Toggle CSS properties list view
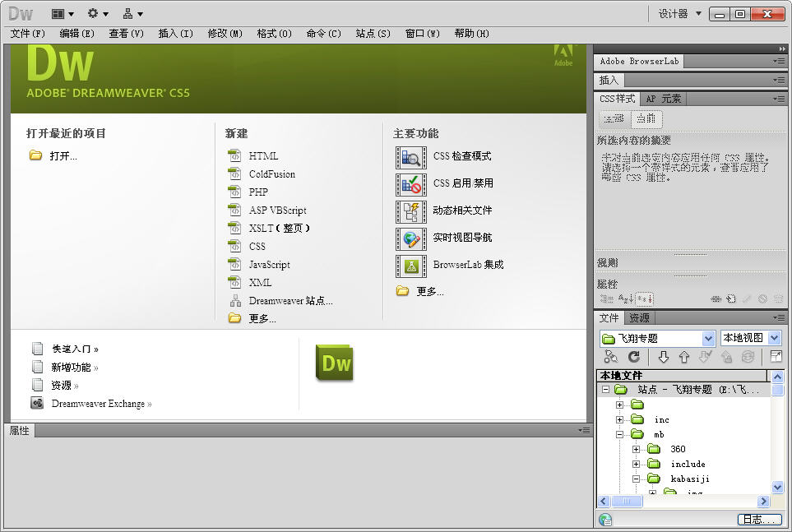 pos(625,299)
